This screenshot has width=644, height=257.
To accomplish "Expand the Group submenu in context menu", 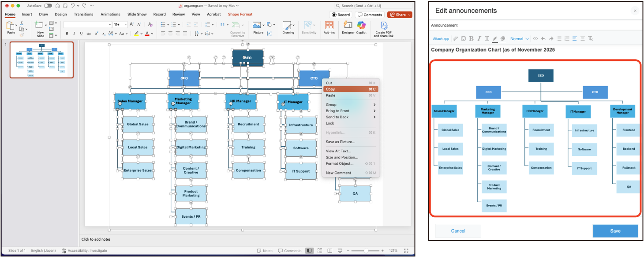I will tap(351, 105).
